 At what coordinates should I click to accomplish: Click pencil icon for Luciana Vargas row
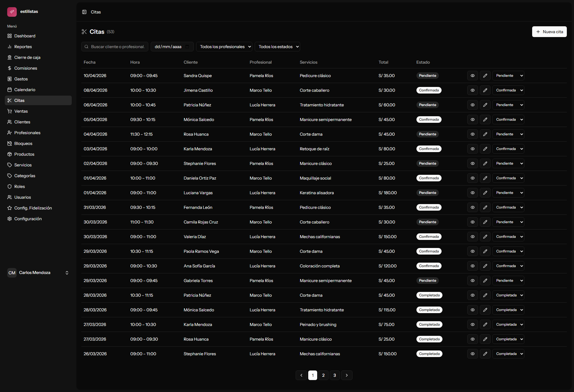485,193
